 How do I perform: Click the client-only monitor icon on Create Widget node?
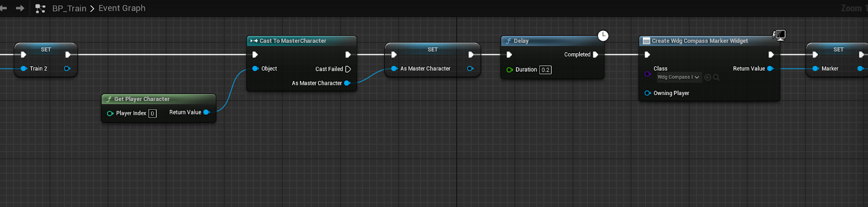[780, 35]
